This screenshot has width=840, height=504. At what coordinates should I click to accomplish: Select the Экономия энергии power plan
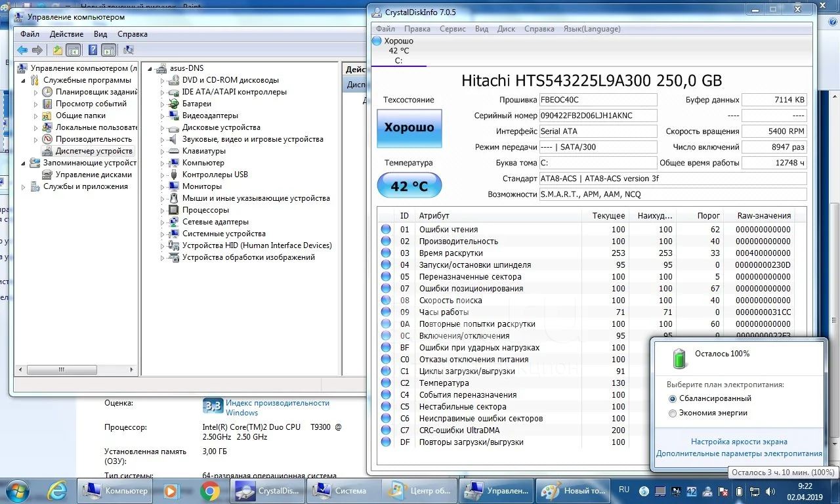(672, 413)
